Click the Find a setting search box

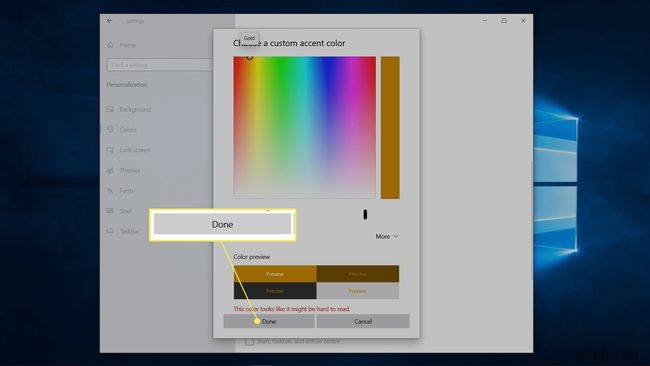[160, 65]
